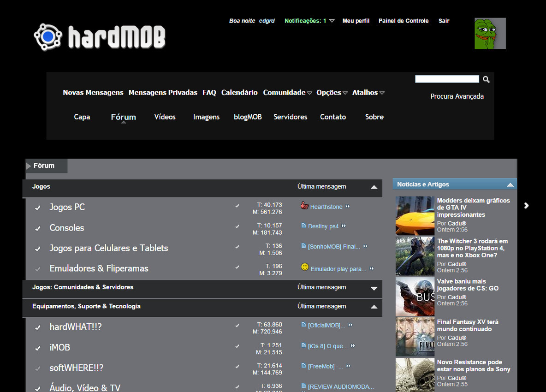The height and width of the screenshot is (392, 546).
Task: Open the Jogos PC forum
Action: pos(67,207)
